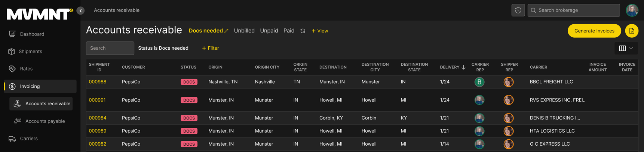Switch to the Unpaid view
Image resolution: width=644 pixels, height=152 pixels.
coord(269,31)
